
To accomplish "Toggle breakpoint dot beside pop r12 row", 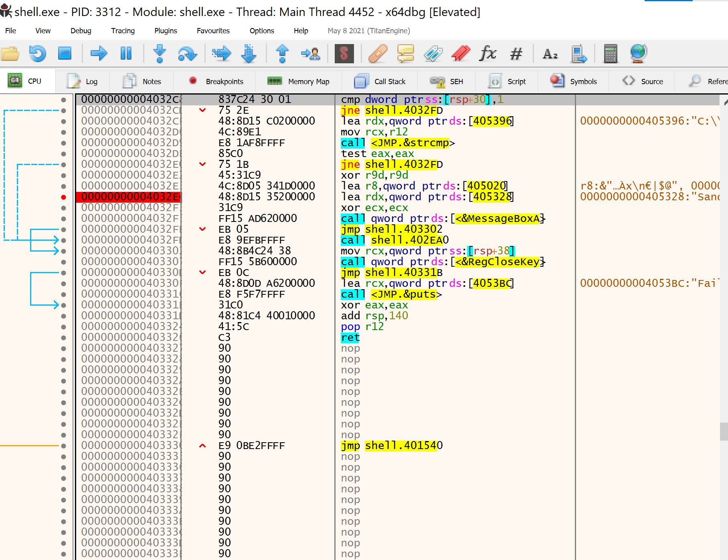I will (63, 327).
